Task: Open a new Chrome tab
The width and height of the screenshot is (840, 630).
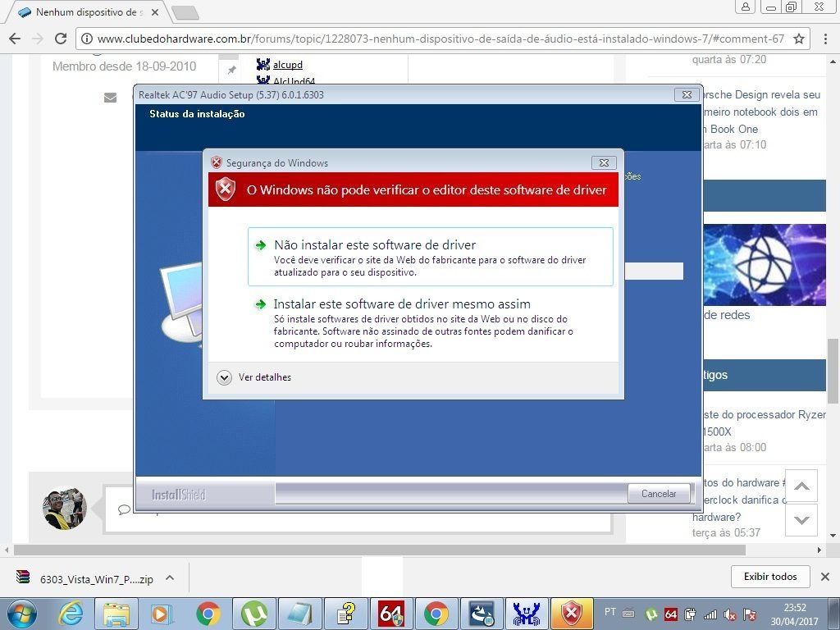Action: click(185, 12)
